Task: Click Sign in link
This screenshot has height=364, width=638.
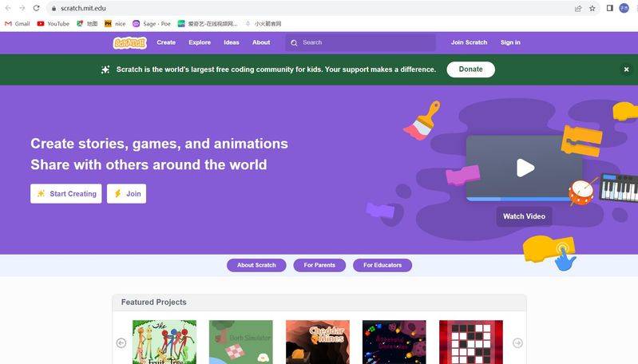Action: click(510, 42)
